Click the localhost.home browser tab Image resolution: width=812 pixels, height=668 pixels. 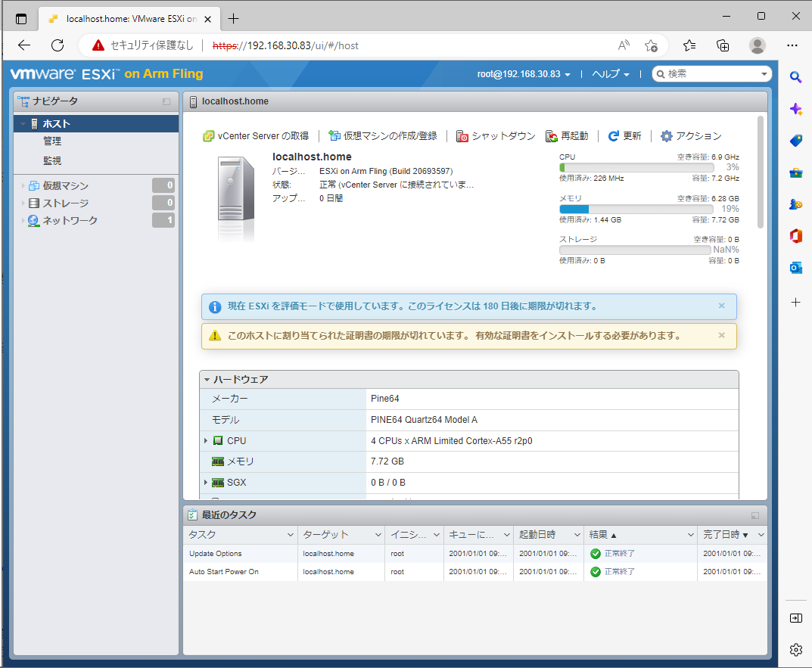[x=129, y=19]
